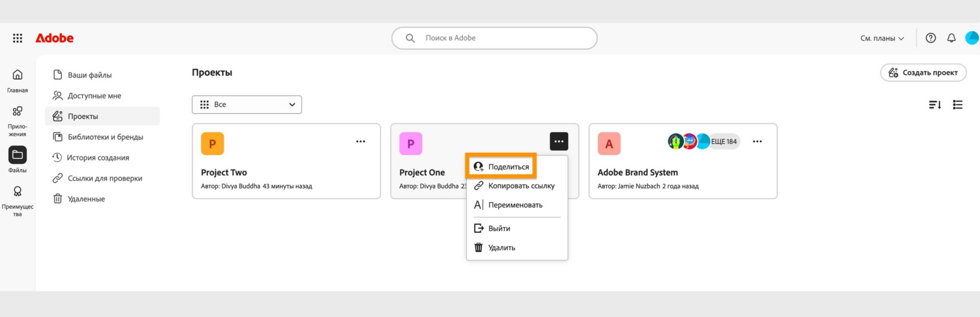Screen dimensions: 980x317
Task: Open the Adobe Brand System title
Action: [638, 173]
